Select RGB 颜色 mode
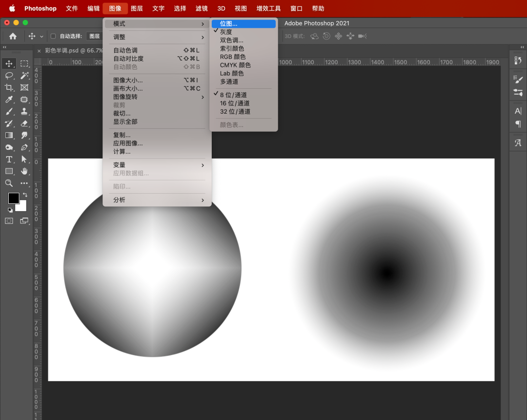 pos(233,57)
